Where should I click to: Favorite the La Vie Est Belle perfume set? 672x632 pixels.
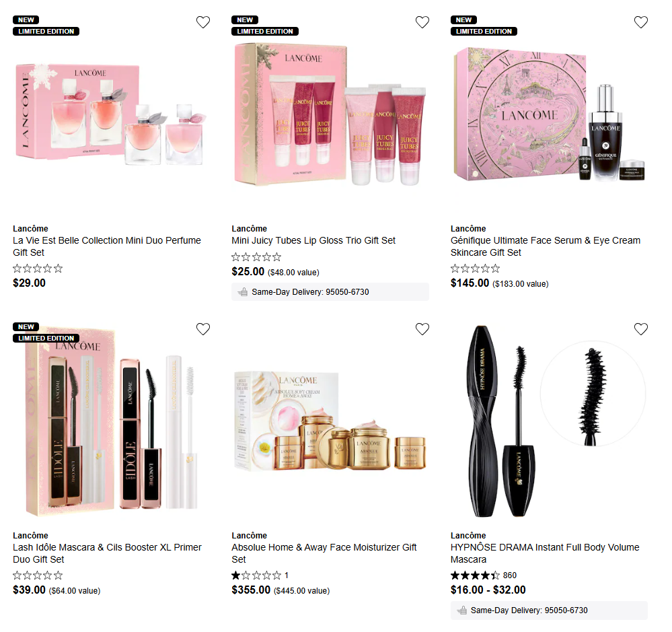point(203,22)
